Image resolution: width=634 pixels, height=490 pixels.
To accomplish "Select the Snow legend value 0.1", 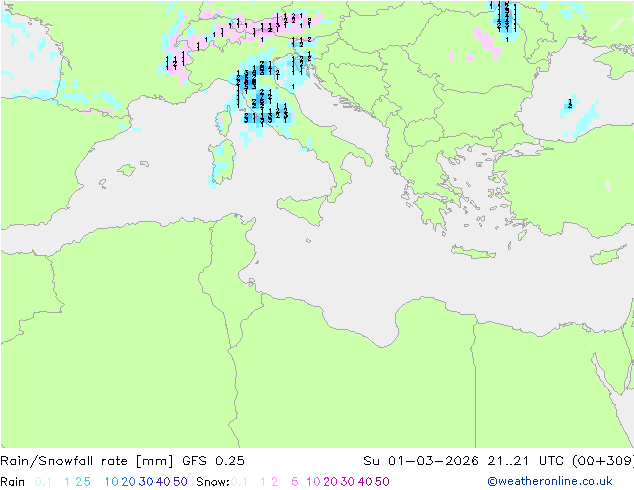I will 239,482.
